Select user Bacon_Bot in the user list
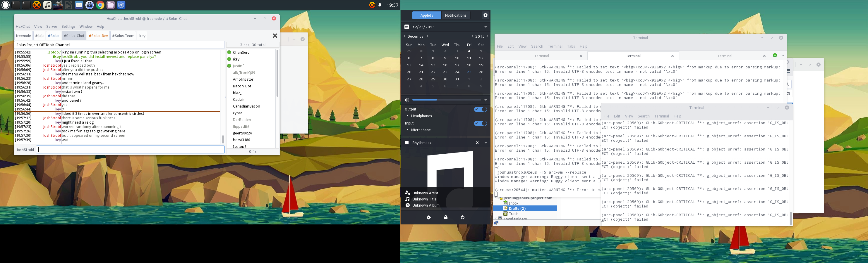Image resolution: width=868 pixels, height=263 pixels. coord(242,86)
